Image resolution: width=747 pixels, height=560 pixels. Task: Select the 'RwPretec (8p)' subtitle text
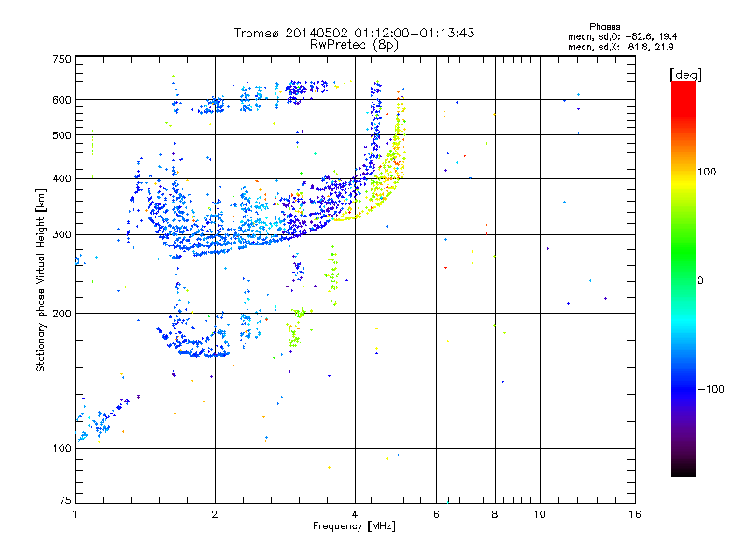[x=354, y=45]
